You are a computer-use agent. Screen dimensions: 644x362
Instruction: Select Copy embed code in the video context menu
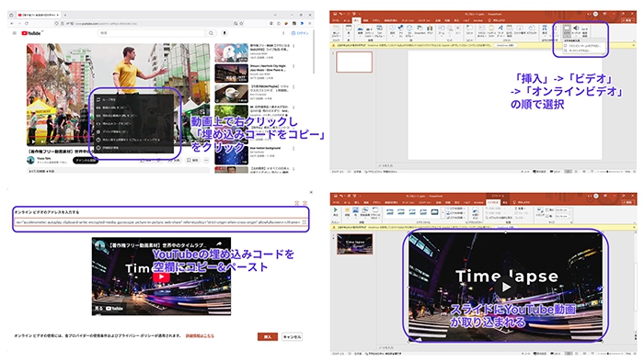119,123
